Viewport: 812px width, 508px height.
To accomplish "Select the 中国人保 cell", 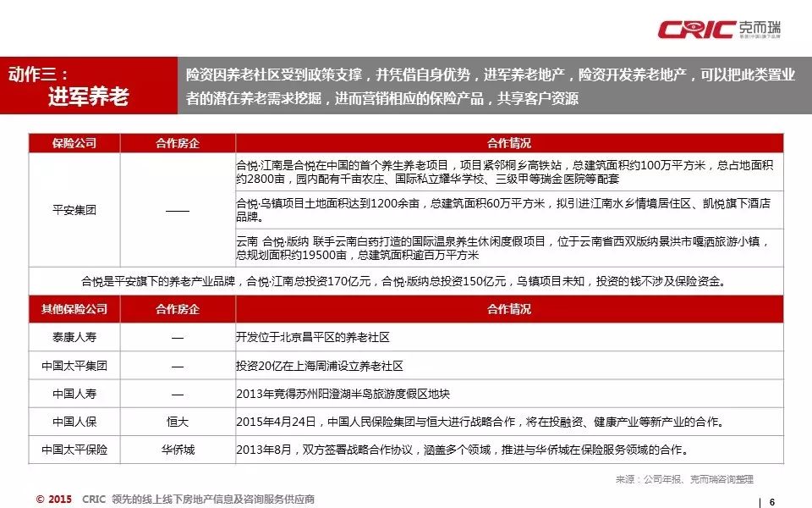I will pyautogui.click(x=74, y=422).
